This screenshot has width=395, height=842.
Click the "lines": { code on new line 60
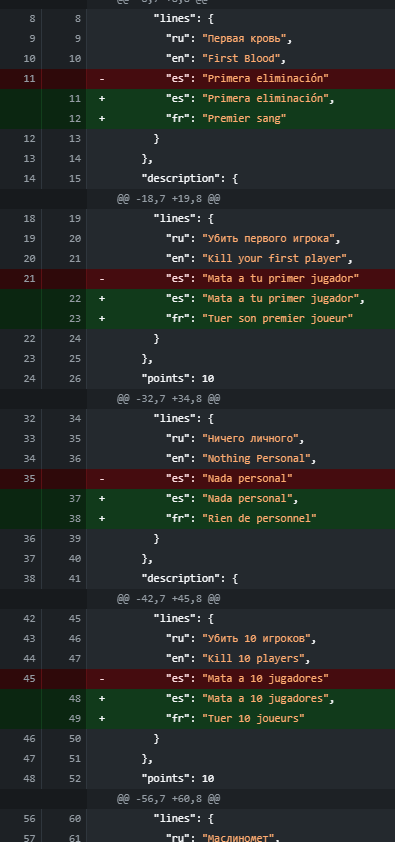click(x=184, y=819)
